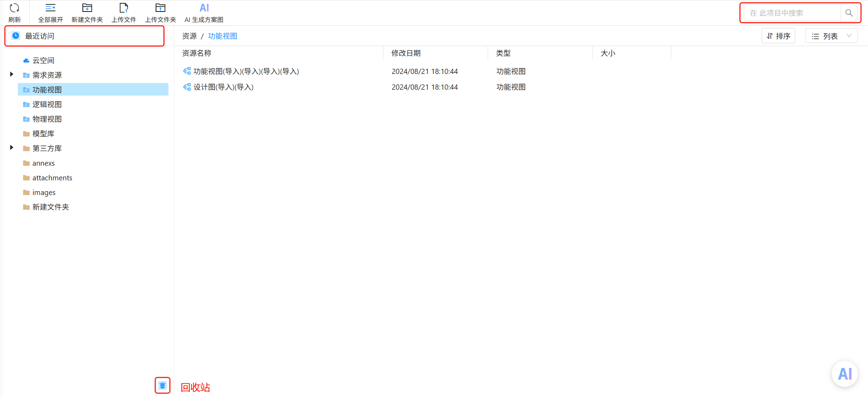Select the 功能视图 tree folder
Screen dimensions: 868x397
[93, 90]
